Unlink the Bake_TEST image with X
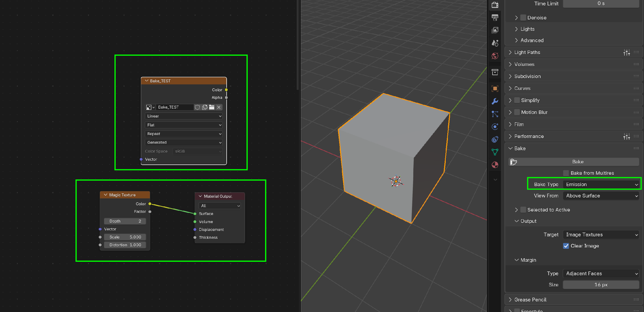Viewport: 644px width, 312px height. 219,107
